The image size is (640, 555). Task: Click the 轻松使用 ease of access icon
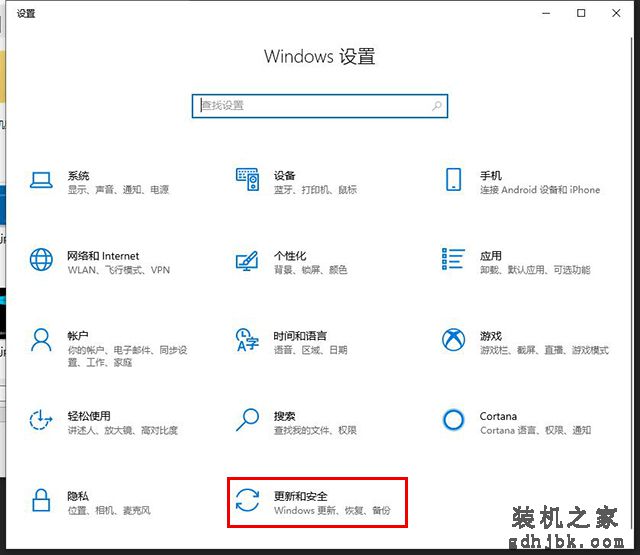point(41,420)
